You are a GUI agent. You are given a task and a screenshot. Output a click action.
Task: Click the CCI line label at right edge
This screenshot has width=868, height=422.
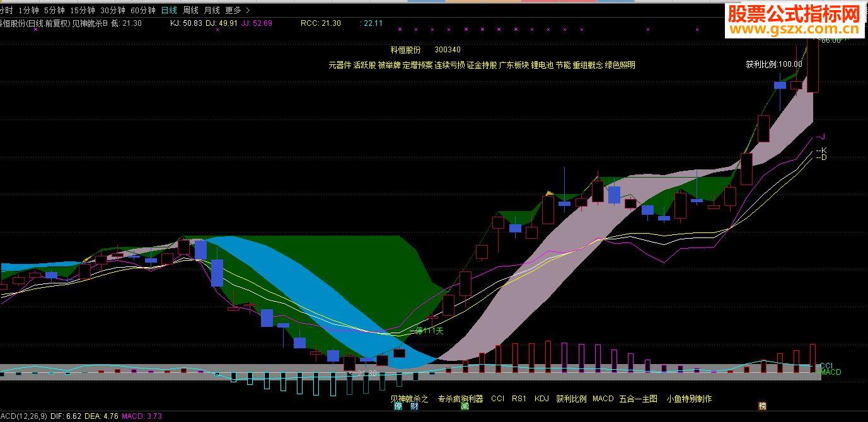[826, 365]
